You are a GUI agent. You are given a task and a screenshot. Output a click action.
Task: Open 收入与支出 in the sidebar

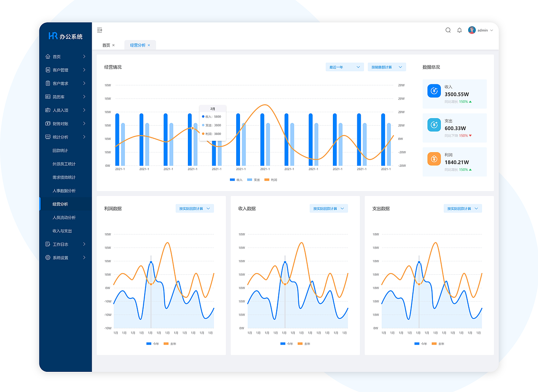[62, 231]
